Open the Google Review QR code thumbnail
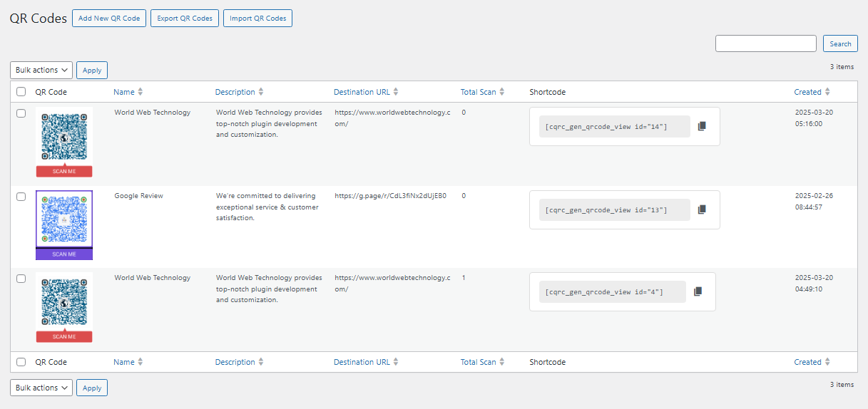This screenshot has width=868, height=409. (x=64, y=225)
